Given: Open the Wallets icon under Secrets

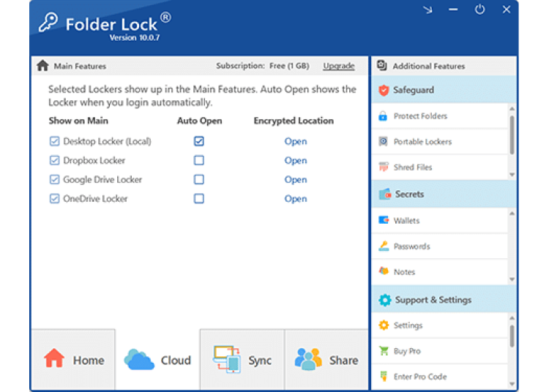Looking at the screenshot, I should point(383,220).
